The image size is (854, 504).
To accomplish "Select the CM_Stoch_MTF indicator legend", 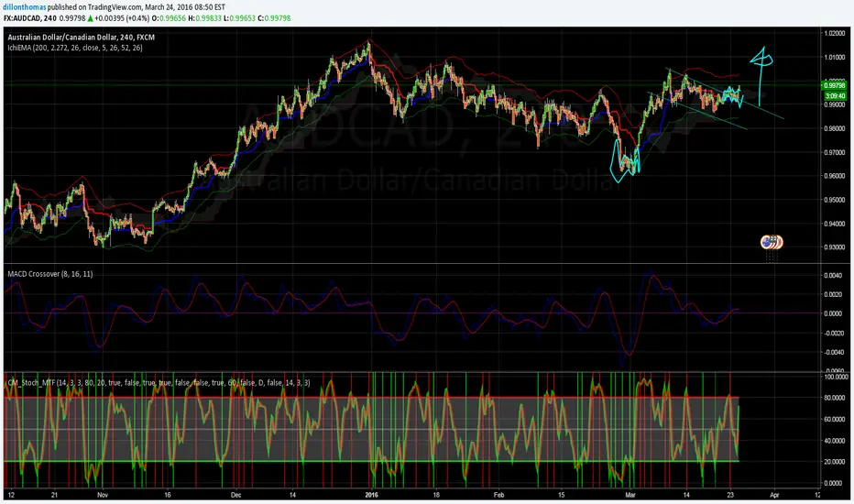I will pos(159,383).
